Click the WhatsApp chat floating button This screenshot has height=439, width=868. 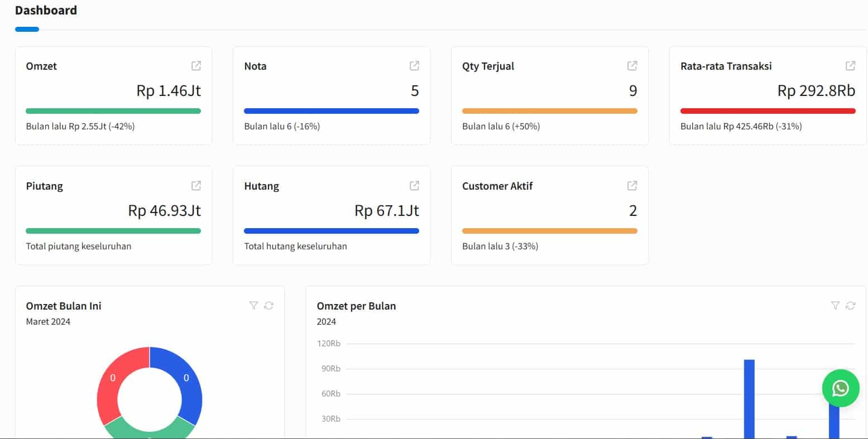coord(840,388)
